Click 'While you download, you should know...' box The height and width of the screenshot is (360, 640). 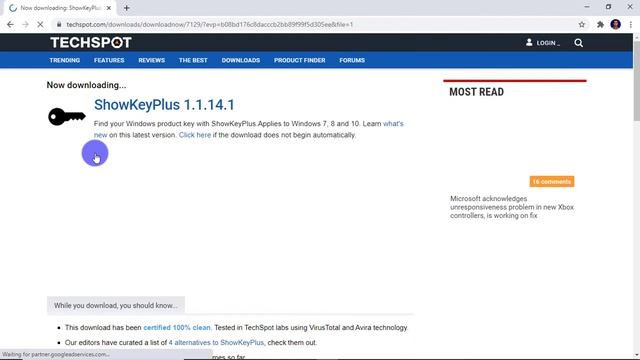116,306
